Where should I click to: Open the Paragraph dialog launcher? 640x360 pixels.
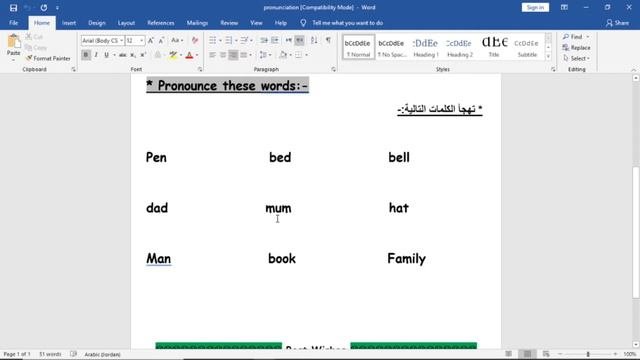click(333, 69)
